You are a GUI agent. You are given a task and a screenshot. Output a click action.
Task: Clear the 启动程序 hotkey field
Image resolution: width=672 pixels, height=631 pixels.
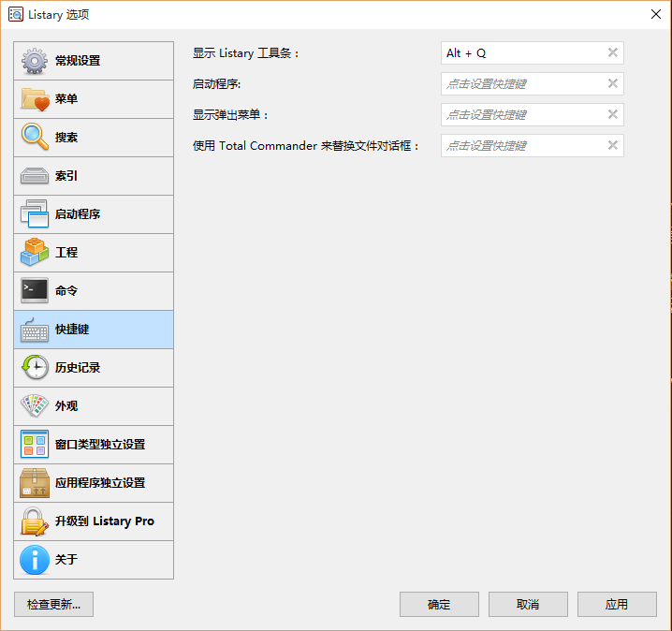pyautogui.click(x=612, y=84)
